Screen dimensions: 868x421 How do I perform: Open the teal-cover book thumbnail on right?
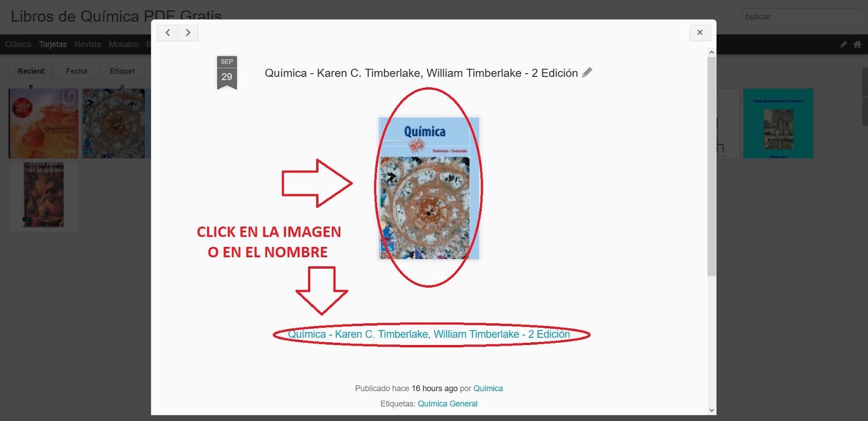click(778, 124)
